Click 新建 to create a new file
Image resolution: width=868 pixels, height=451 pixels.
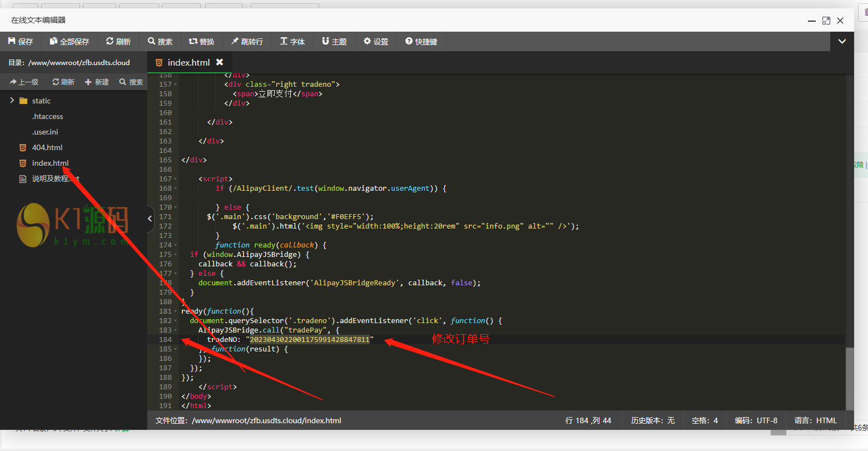pyautogui.click(x=97, y=82)
